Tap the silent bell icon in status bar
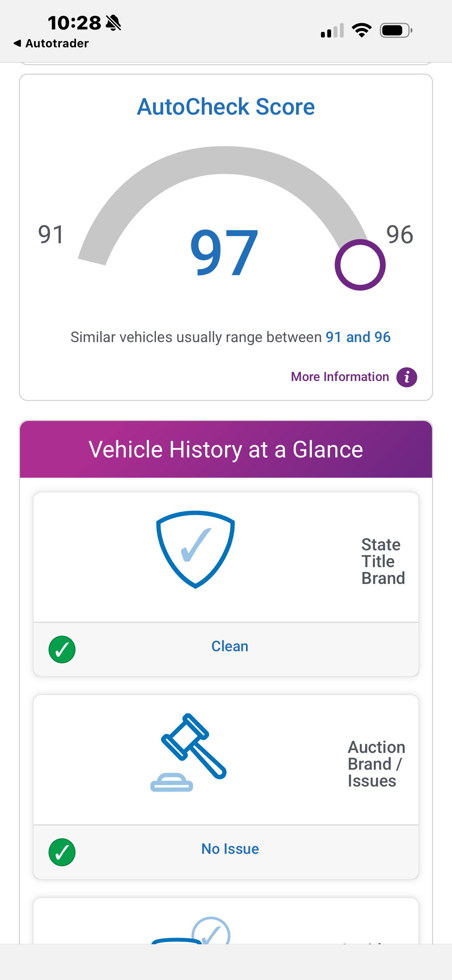 tap(113, 23)
